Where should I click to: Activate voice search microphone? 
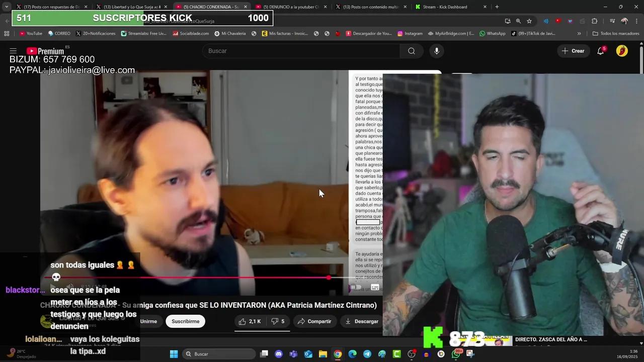pos(437,51)
